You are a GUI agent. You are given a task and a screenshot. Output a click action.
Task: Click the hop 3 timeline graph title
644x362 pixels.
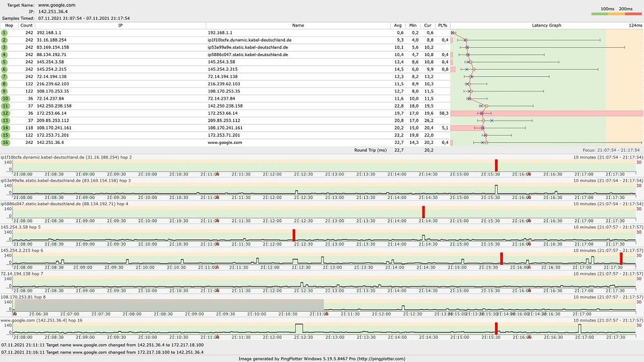click(66, 181)
